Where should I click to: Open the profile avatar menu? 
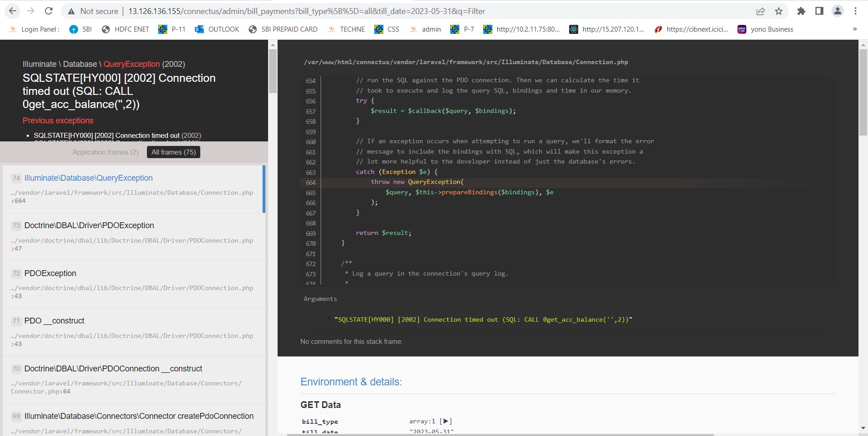(x=837, y=11)
